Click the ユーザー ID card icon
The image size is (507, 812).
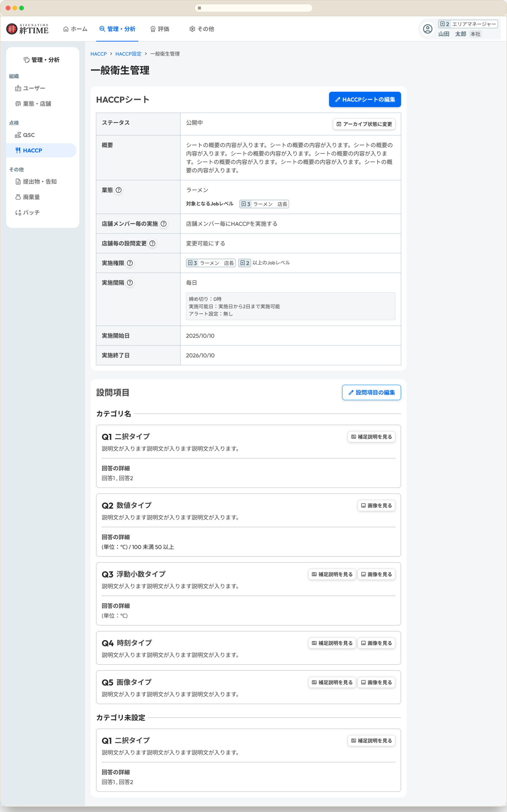coord(18,88)
